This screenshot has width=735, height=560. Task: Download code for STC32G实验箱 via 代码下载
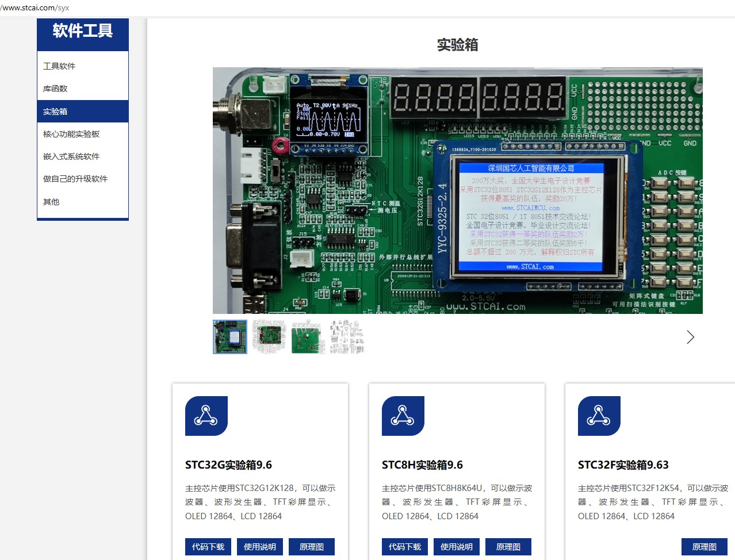click(208, 547)
